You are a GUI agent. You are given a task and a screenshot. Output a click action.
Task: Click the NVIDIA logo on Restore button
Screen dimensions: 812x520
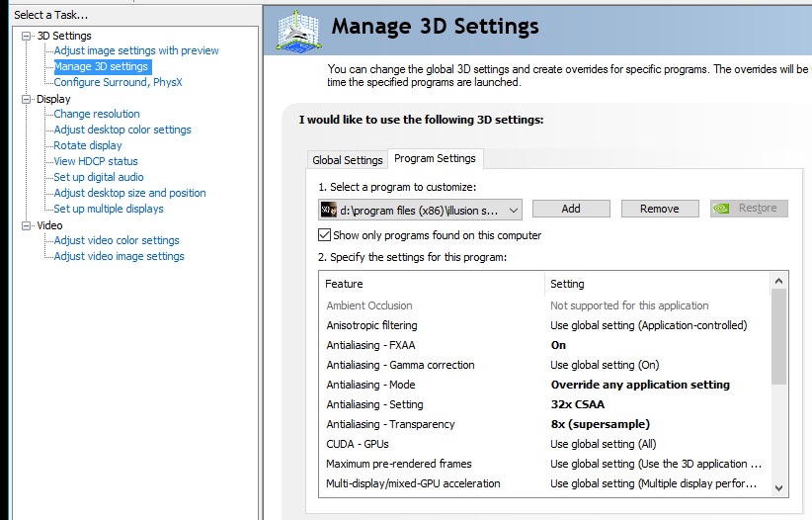[722, 209]
